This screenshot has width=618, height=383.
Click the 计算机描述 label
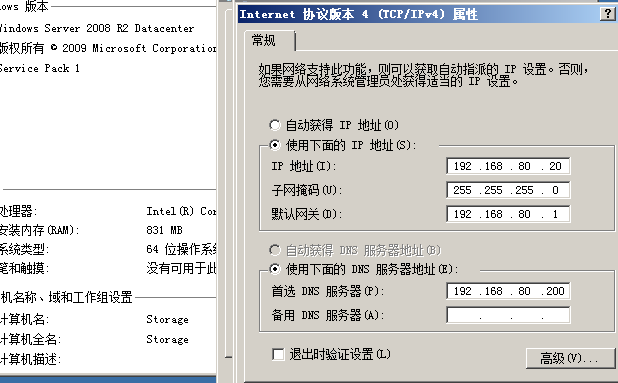(30, 359)
